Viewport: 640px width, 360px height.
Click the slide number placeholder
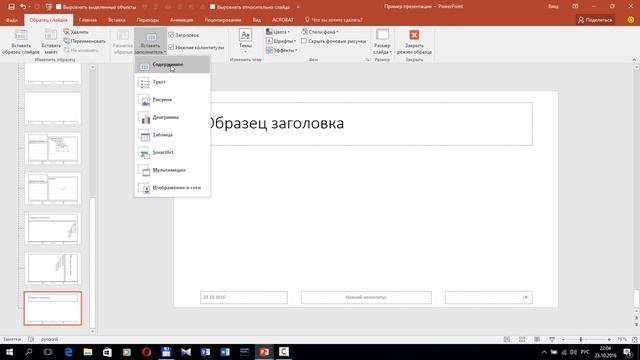point(489,298)
